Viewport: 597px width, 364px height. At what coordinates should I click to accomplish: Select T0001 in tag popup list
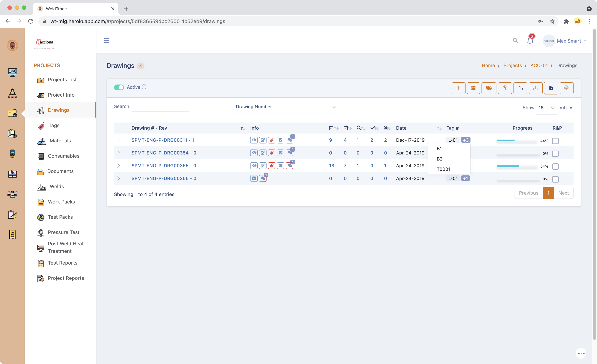tap(443, 169)
